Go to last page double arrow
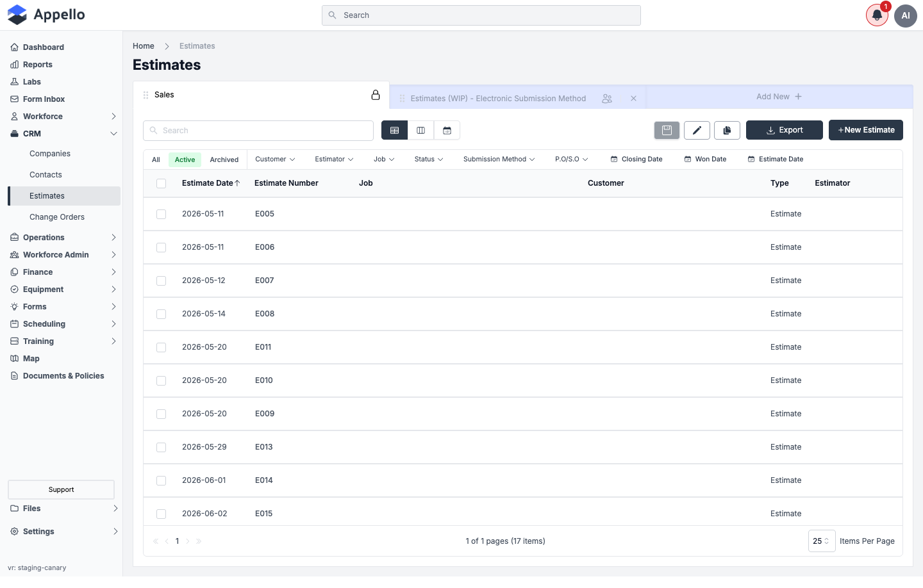Image resolution: width=923 pixels, height=588 pixels. click(199, 541)
